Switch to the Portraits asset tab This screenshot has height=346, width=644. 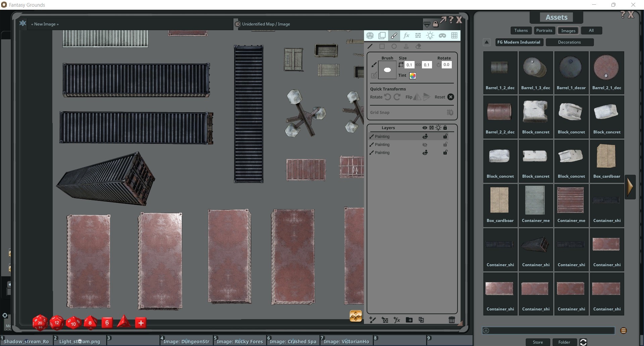[x=544, y=31]
